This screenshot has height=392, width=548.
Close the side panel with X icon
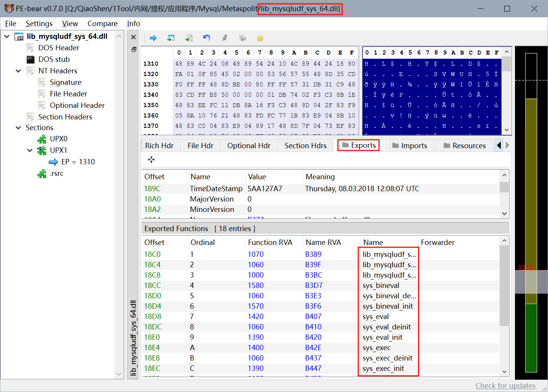coord(133,37)
